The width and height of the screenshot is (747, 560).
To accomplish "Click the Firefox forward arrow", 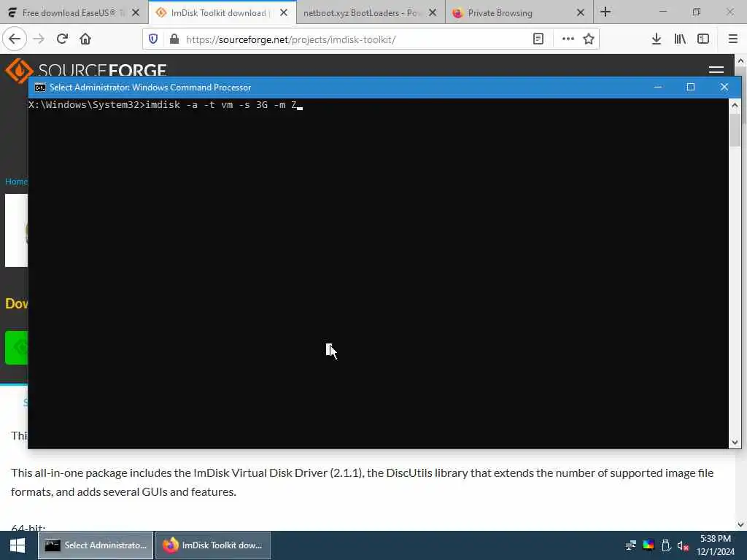I will tap(39, 39).
